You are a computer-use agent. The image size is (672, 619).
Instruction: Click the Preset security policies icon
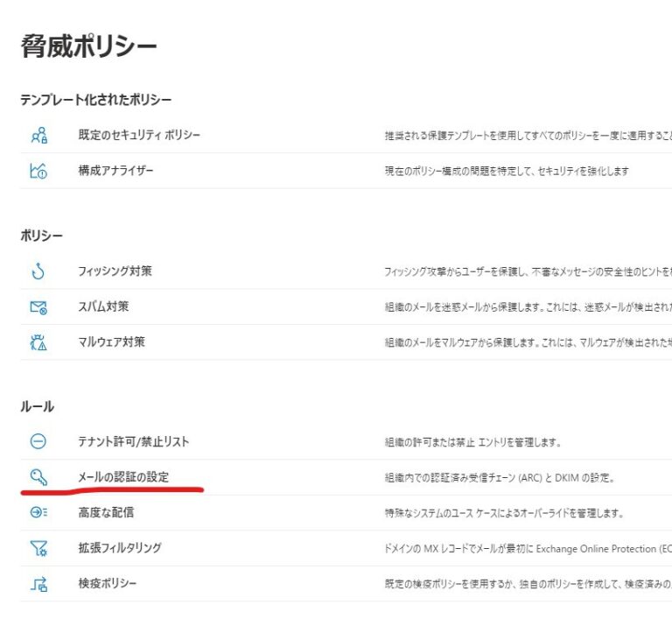click(38, 136)
